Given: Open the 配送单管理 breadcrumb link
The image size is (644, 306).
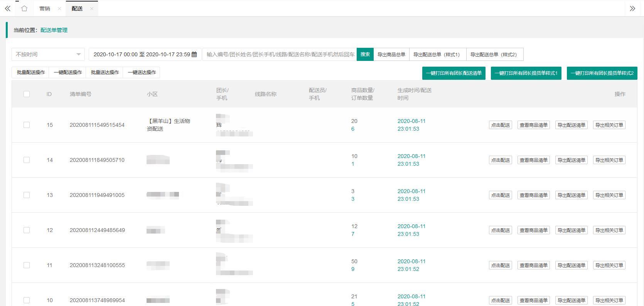Looking at the screenshot, I should 54,30.
